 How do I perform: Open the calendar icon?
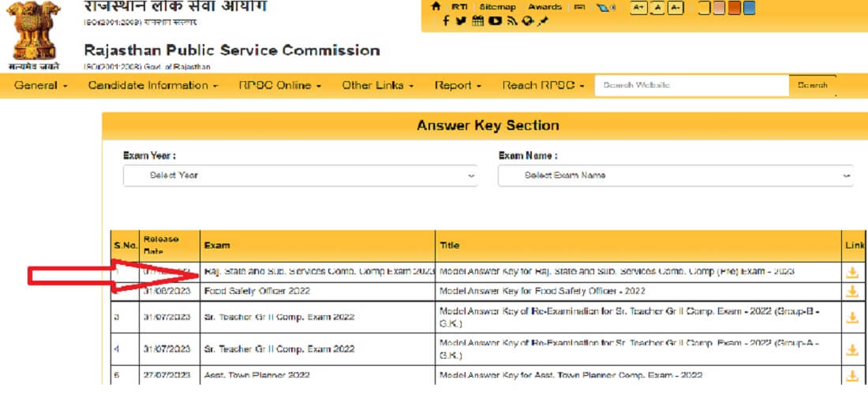coord(477,21)
